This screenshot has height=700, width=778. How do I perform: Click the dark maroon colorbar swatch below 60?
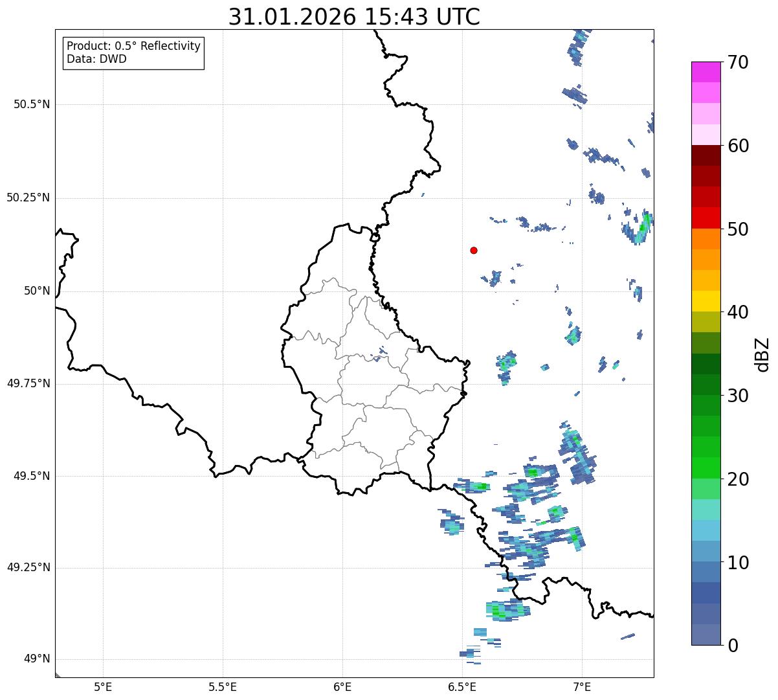[x=706, y=155]
